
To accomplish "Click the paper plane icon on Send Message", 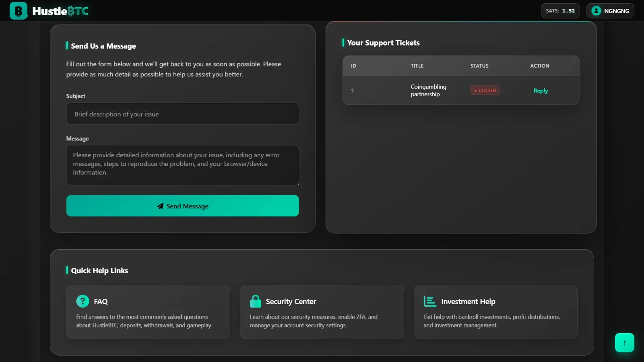I will click(160, 206).
